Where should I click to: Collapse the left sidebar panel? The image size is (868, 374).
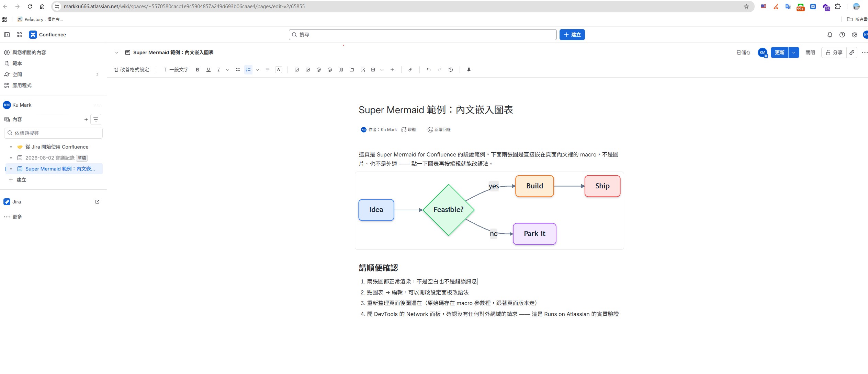[7, 35]
